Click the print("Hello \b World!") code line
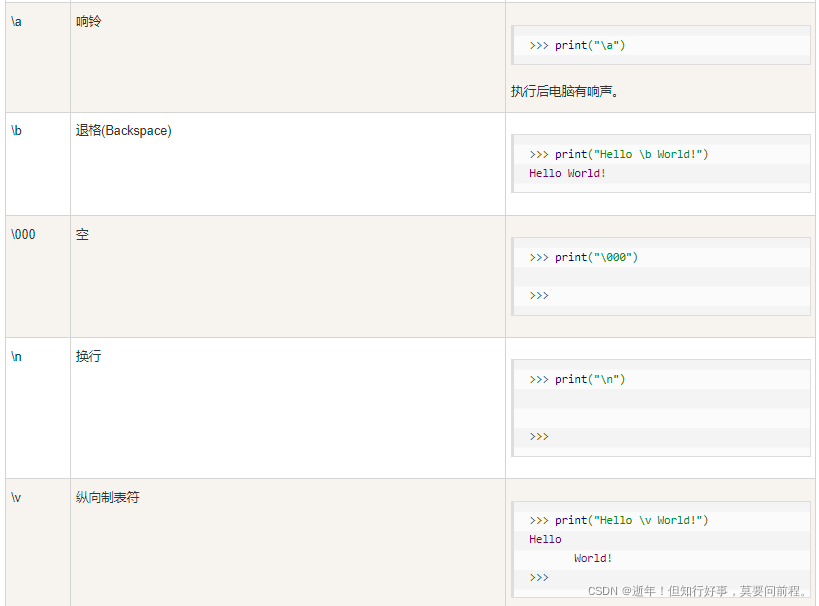Image resolution: width=819 pixels, height=606 pixels. point(618,155)
